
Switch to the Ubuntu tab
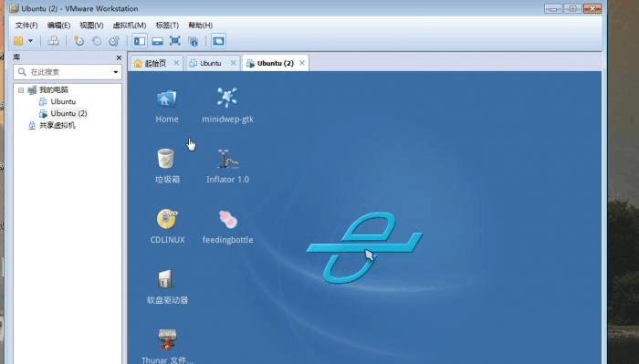click(x=213, y=63)
